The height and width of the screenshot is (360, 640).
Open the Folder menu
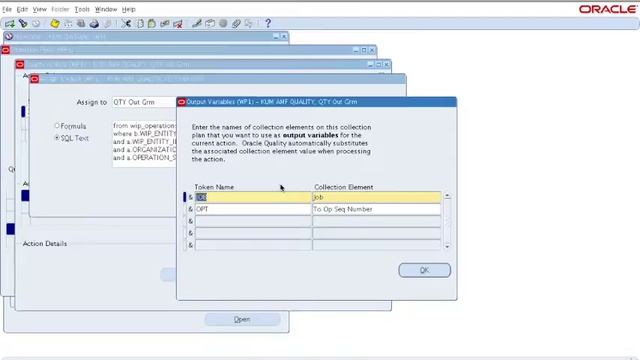coord(60,9)
